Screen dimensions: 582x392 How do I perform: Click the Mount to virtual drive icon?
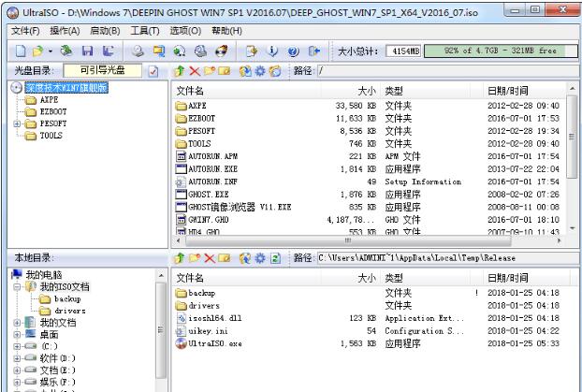pyautogui.click(x=180, y=51)
